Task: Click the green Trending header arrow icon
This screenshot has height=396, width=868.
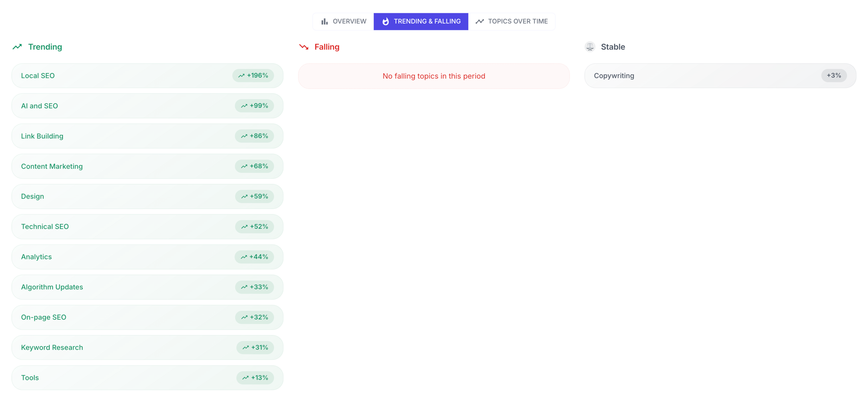Action: coord(17,47)
